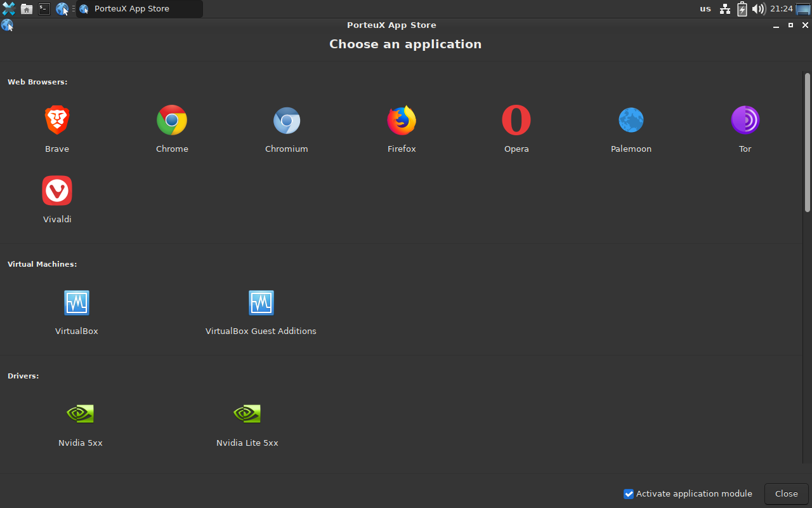Select the Vivaldi browser icon
The width and height of the screenshot is (812, 508).
pos(57,190)
